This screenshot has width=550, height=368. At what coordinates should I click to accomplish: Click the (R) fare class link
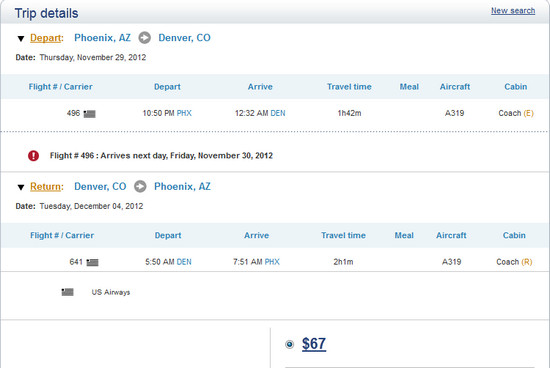527,262
